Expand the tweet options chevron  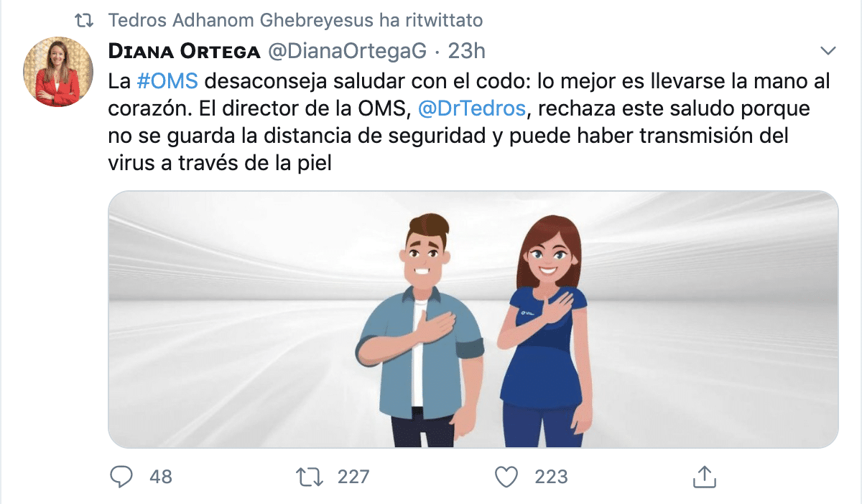click(x=828, y=51)
